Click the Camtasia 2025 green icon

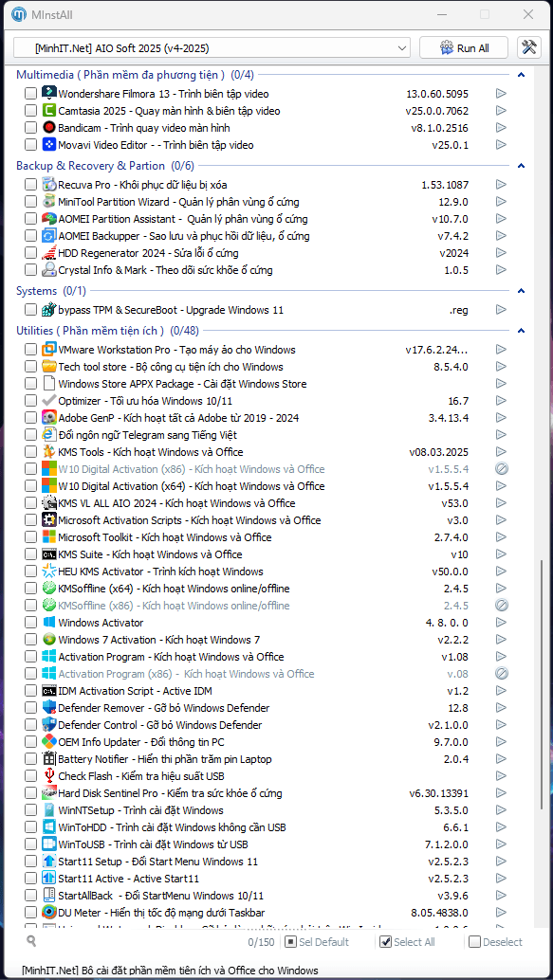point(48,111)
